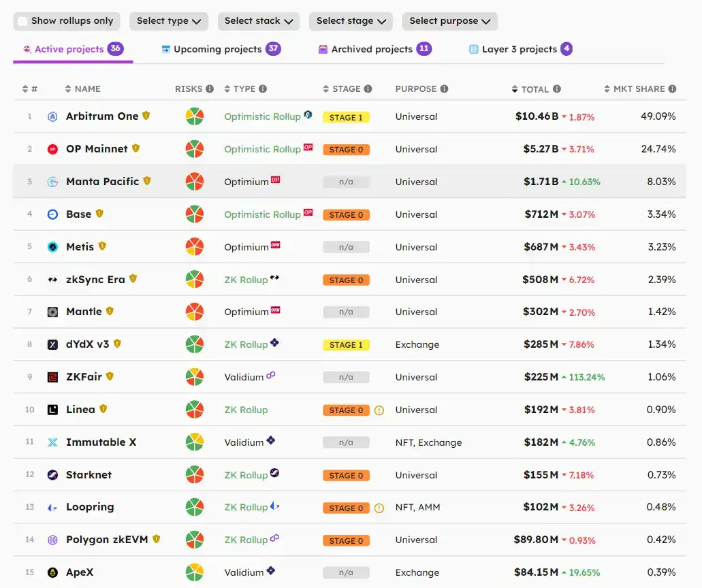The width and height of the screenshot is (702, 588).
Task: Click the Manta Pacific project logo
Action: (52, 182)
